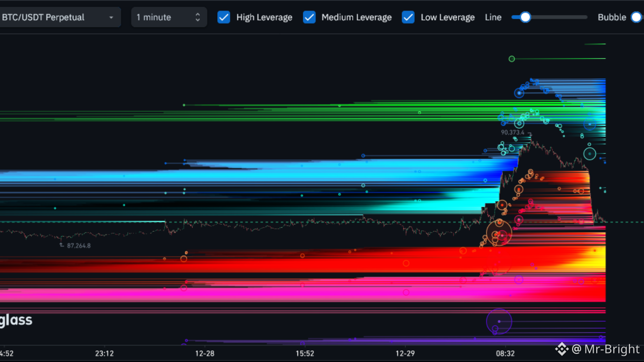Select the 15:52 time axis label
Viewport: 644px width, 362px height.
coord(305,353)
